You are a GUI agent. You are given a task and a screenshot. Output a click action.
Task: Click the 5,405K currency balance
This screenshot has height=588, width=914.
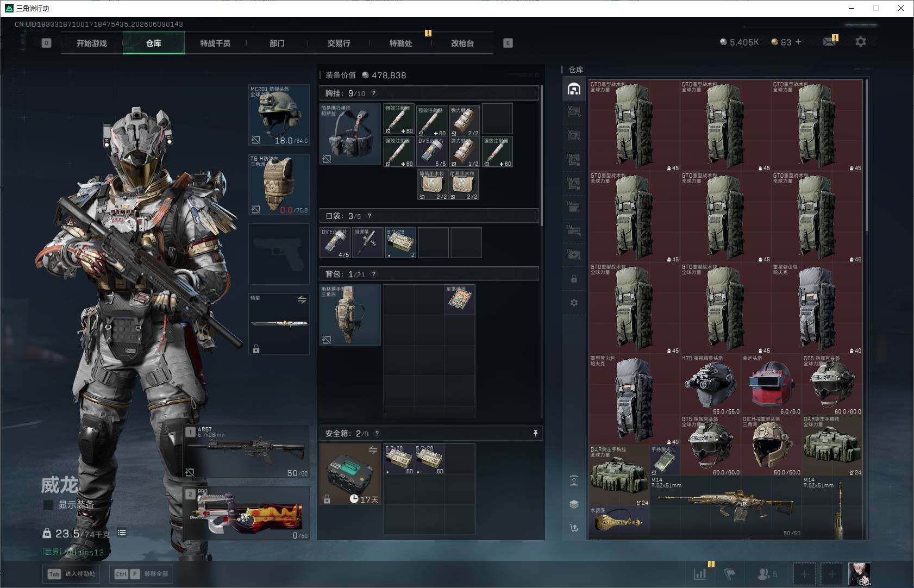[x=739, y=42]
